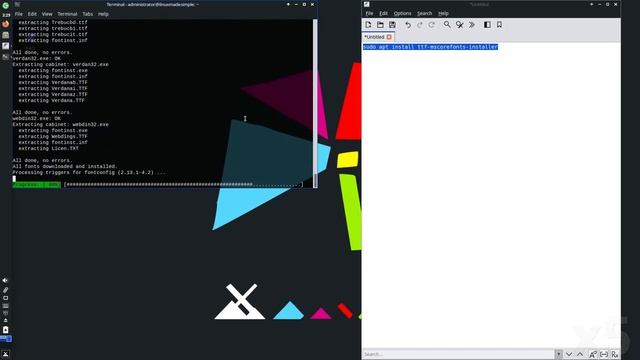
Task: Open the editor's Help menu
Action: tap(443, 13)
